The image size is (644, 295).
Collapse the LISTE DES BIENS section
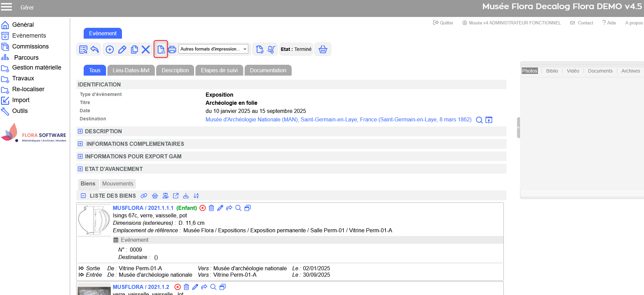(x=83, y=196)
